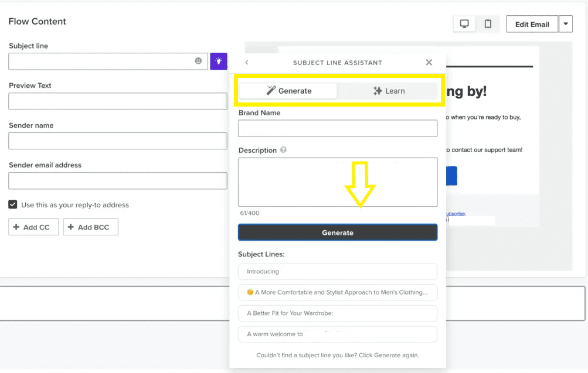Switch to desktop preview mode
This screenshot has height=373, width=588.
[464, 24]
